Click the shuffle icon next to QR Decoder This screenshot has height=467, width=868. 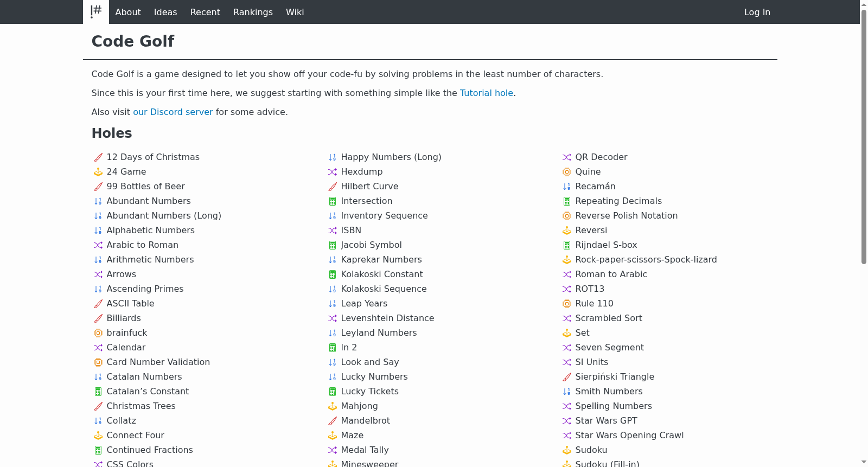pyautogui.click(x=567, y=157)
